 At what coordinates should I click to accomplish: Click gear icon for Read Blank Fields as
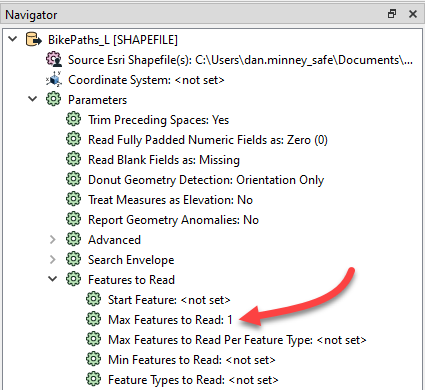[x=73, y=159]
